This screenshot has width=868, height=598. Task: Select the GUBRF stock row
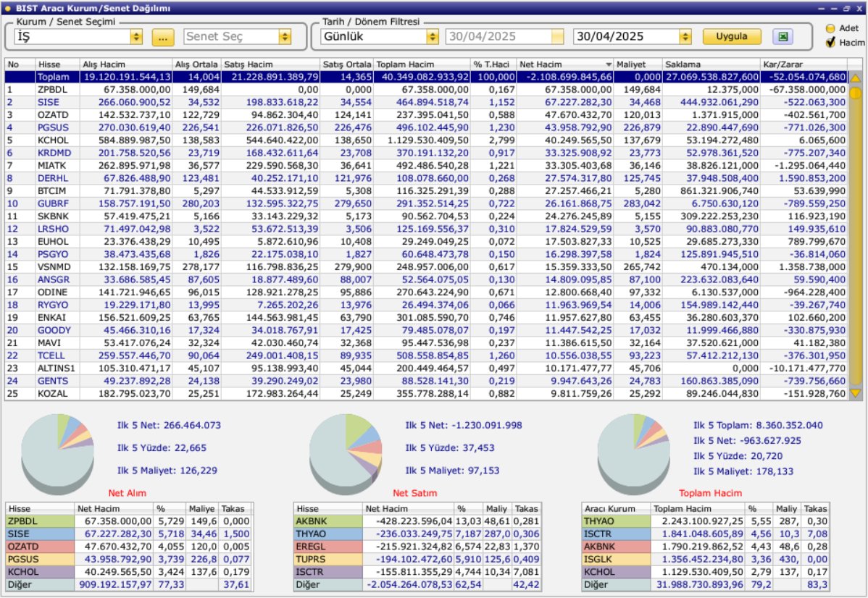(426, 203)
